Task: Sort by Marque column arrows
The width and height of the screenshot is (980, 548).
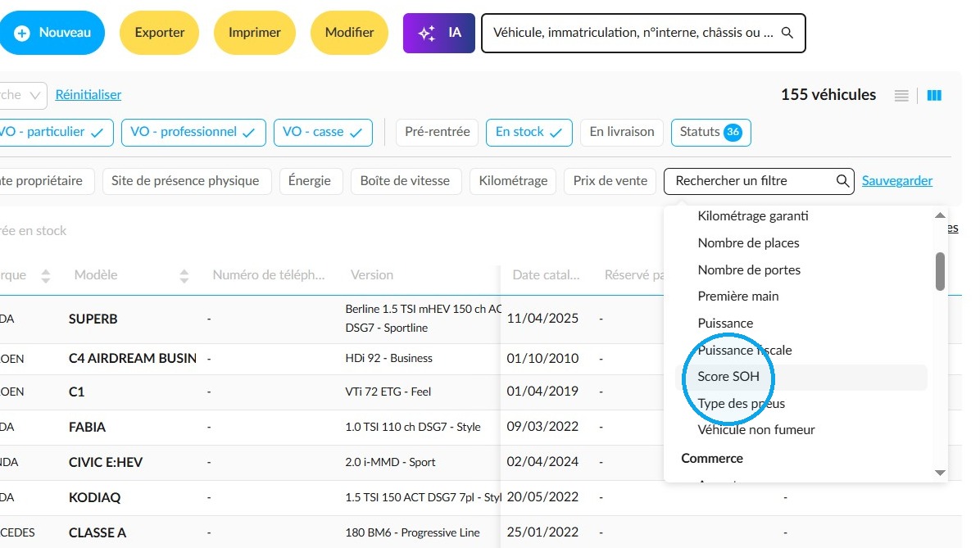Action: tap(46, 275)
